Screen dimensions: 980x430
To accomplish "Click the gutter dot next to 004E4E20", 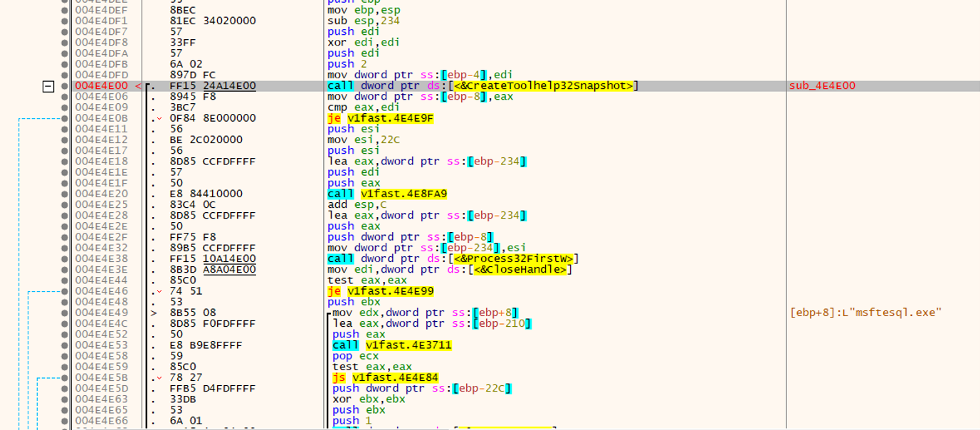I will point(64,193).
